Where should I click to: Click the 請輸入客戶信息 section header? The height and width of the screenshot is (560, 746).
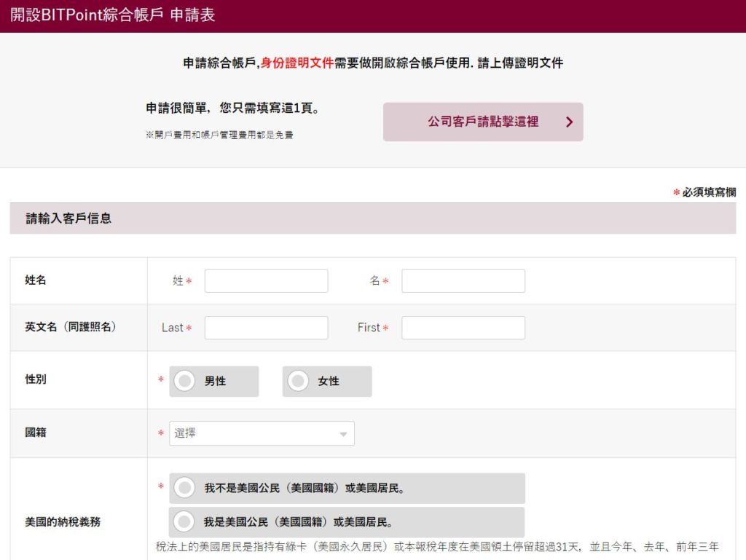tap(373, 218)
